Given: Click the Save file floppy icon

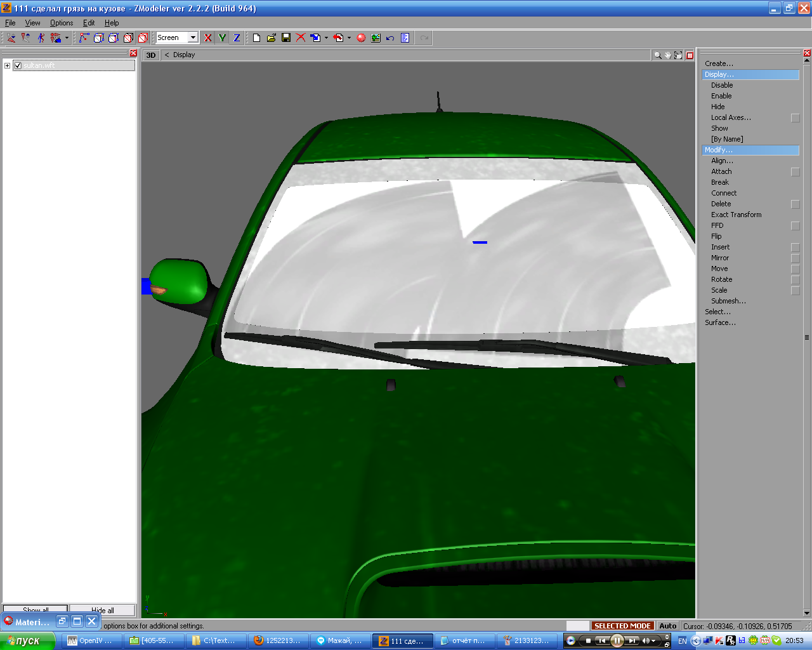Looking at the screenshot, I should click(x=286, y=38).
